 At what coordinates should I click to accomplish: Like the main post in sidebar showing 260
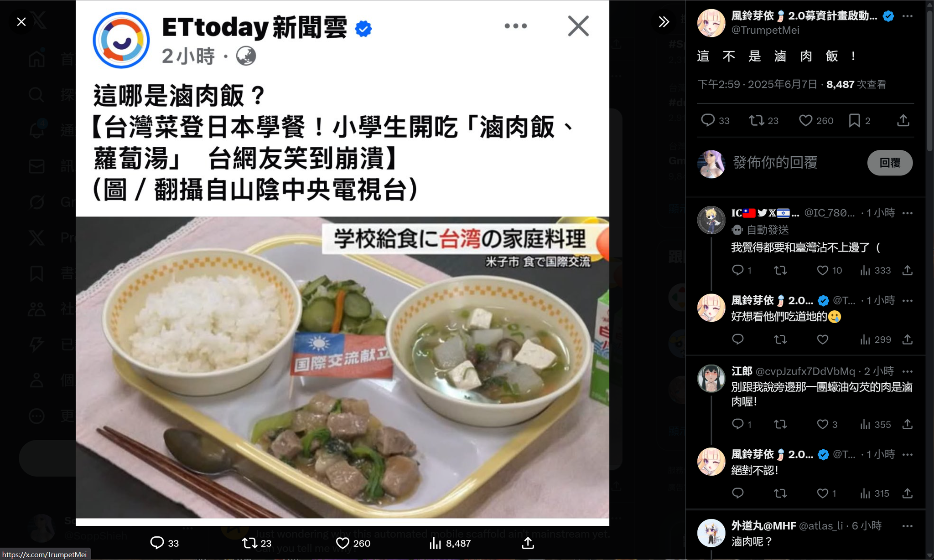(x=805, y=120)
